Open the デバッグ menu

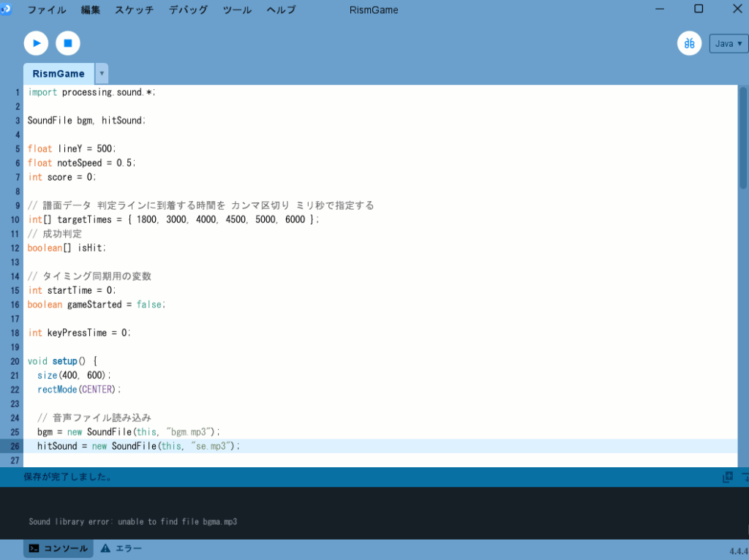coord(188,10)
